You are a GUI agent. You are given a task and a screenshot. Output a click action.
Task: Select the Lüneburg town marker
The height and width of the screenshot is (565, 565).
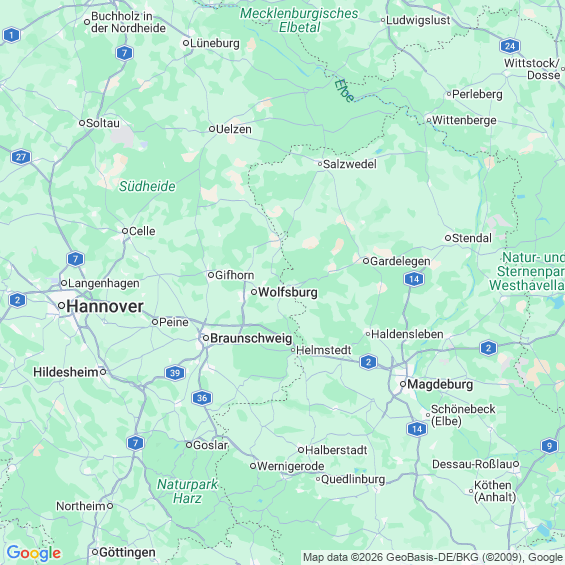tap(186, 43)
